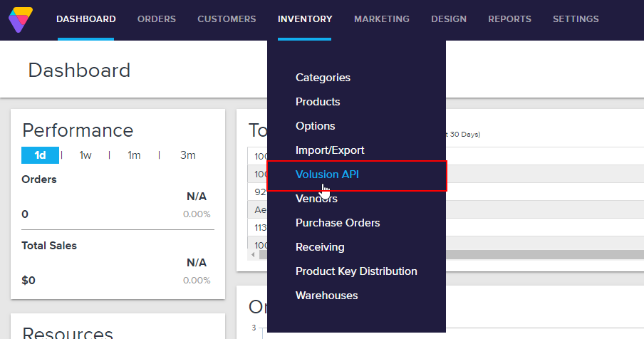Switch performance range to 3m
The image size is (644, 339).
(x=187, y=155)
